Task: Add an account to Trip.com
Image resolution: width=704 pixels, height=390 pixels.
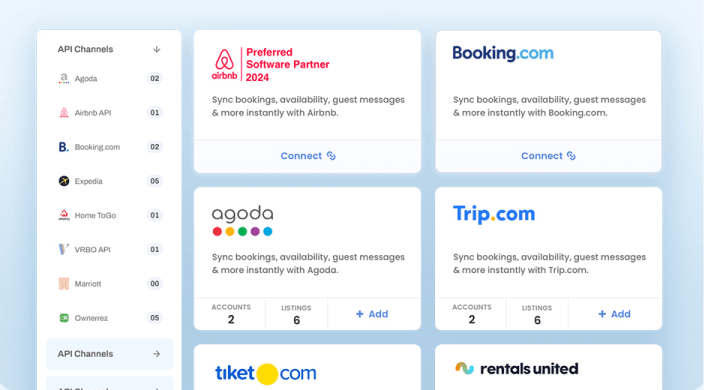Action: [614, 314]
